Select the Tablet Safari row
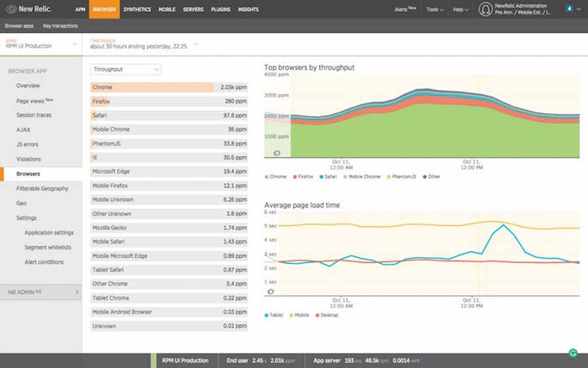The width and height of the screenshot is (588, 368). (x=169, y=270)
